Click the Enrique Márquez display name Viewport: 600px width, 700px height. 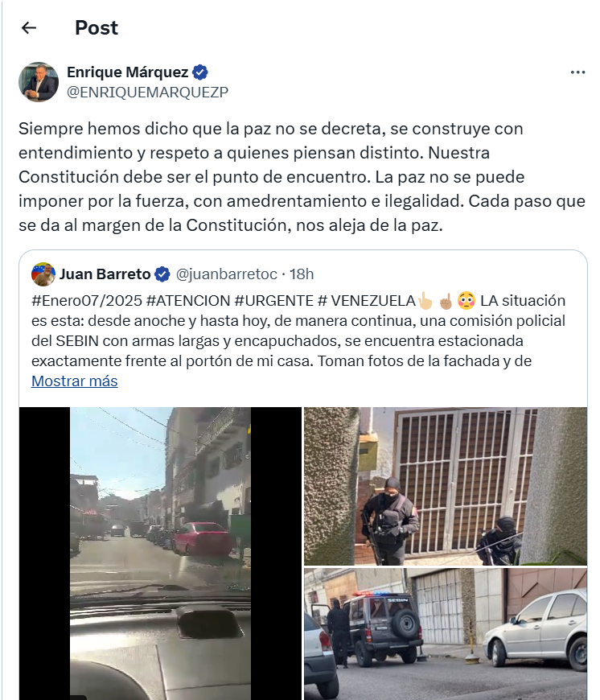[128, 72]
